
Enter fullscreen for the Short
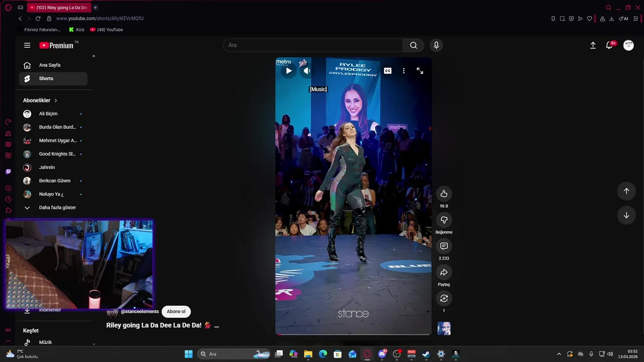(420, 71)
